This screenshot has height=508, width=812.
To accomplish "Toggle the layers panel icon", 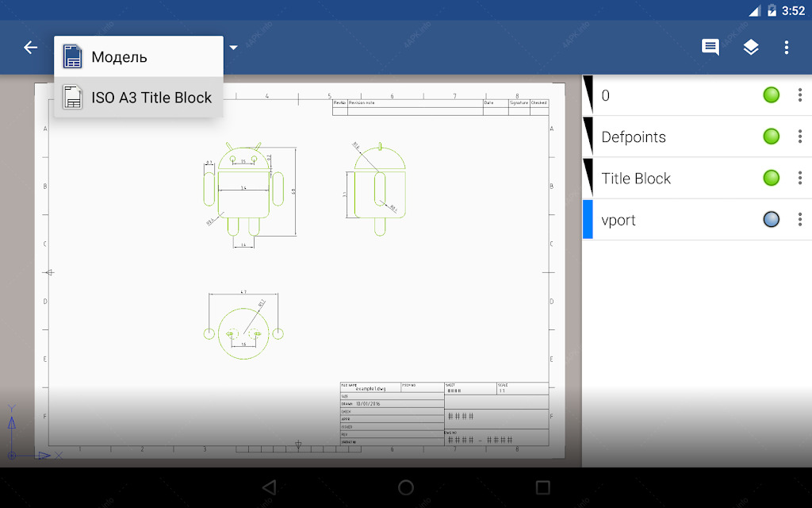I will (x=750, y=47).
